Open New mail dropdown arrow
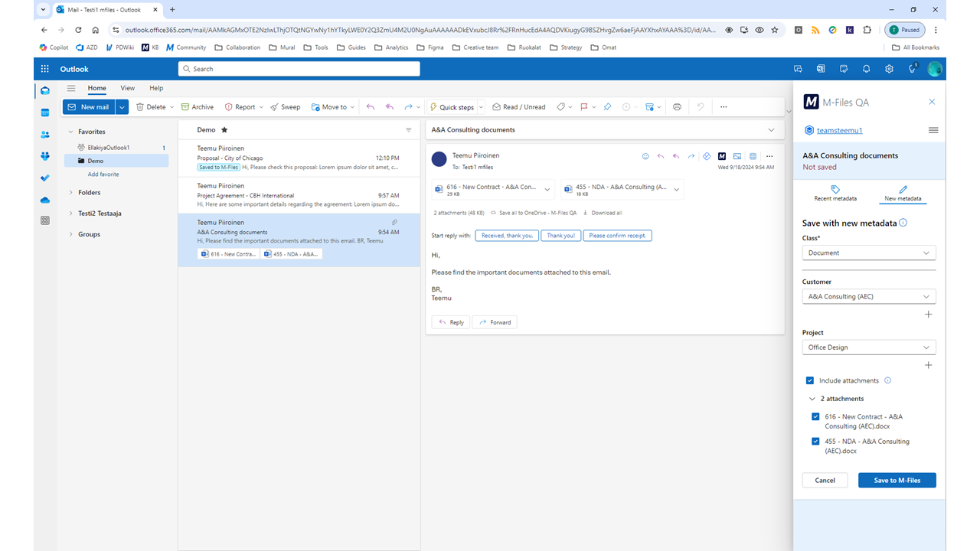 coord(122,107)
